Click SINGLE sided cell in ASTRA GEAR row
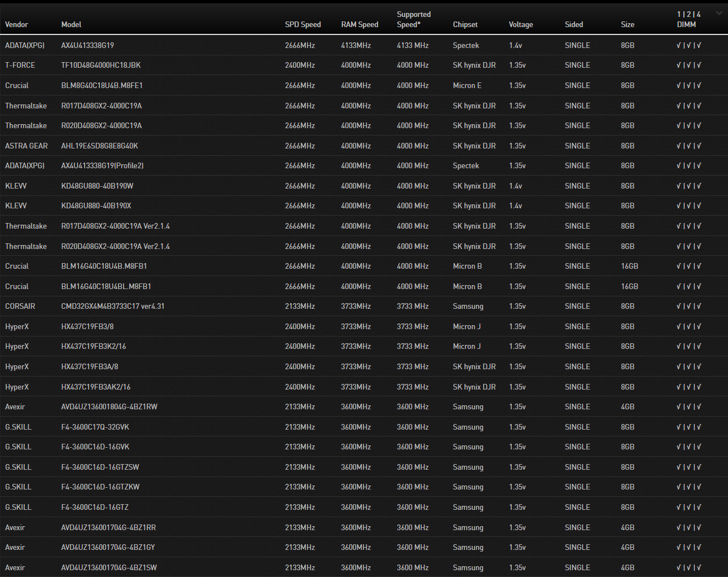The width and height of the screenshot is (728, 577). [x=577, y=146]
